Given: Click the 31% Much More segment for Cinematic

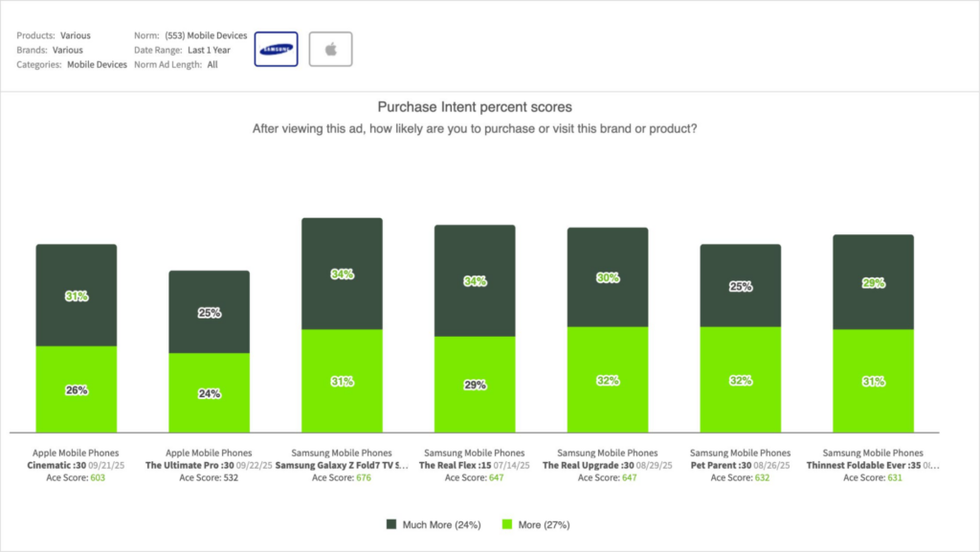Looking at the screenshot, I should 77,296.
